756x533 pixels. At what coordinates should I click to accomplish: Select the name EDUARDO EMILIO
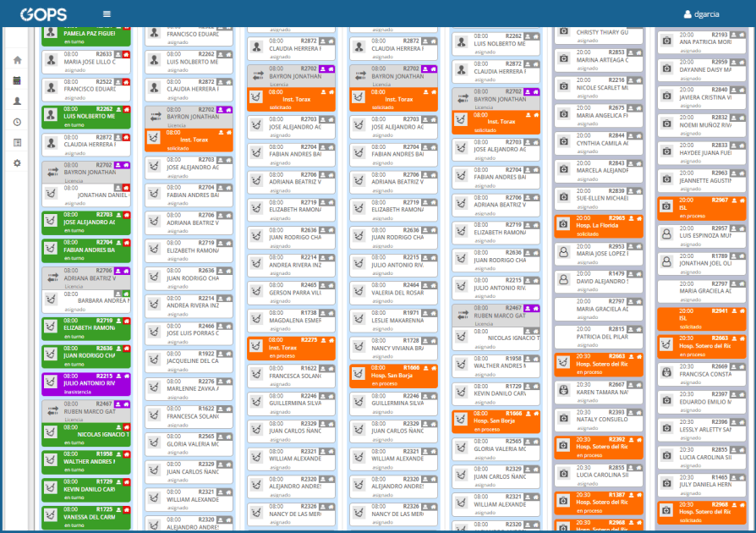[x=705, y=402]
